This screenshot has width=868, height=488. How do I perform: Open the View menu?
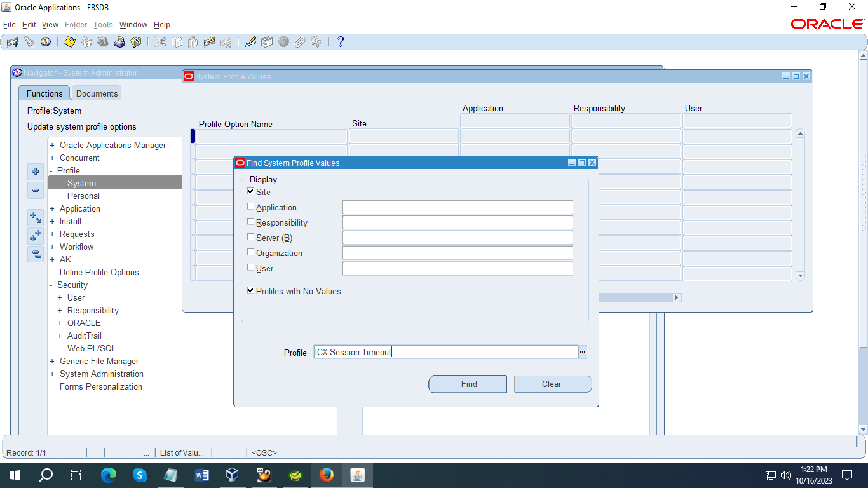[x=50, y=25]
